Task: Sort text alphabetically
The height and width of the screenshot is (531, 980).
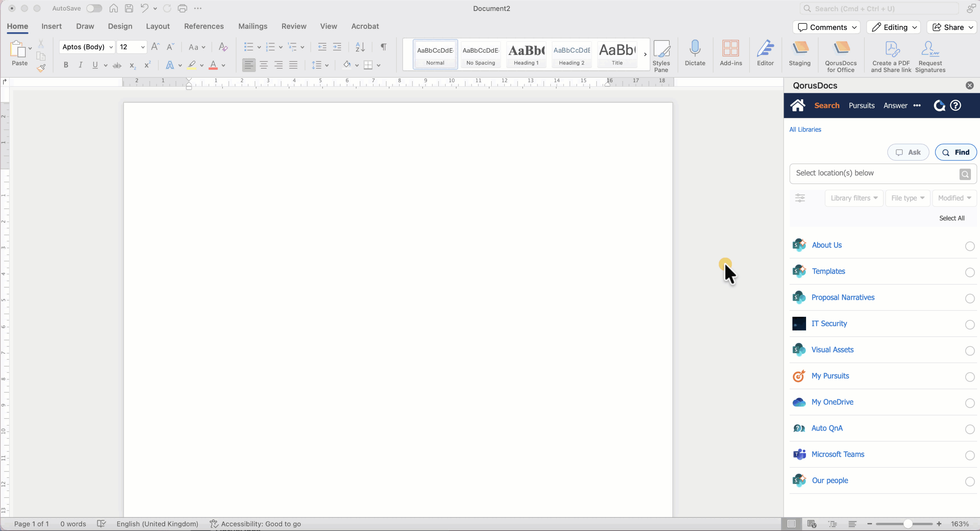Action: [360, 47]
